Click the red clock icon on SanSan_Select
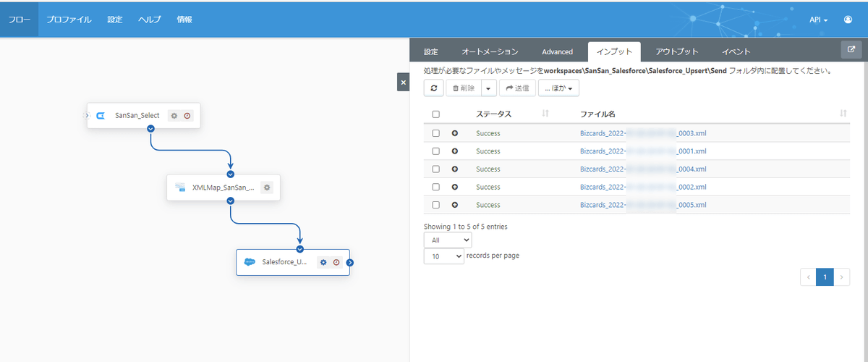This screenshot has height=362, width=868. (x=187, y=116)
